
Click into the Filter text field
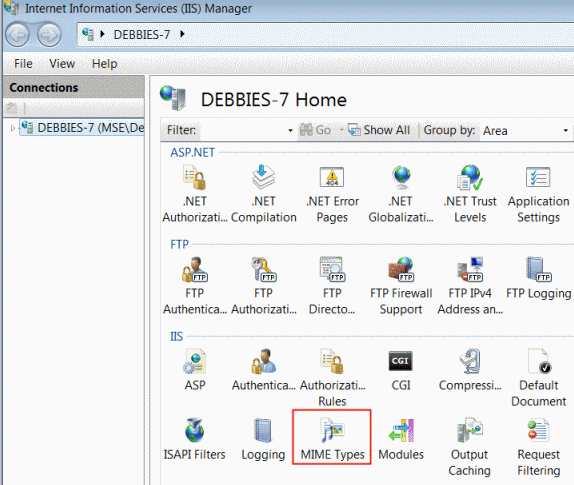click(x=242, y=130)
